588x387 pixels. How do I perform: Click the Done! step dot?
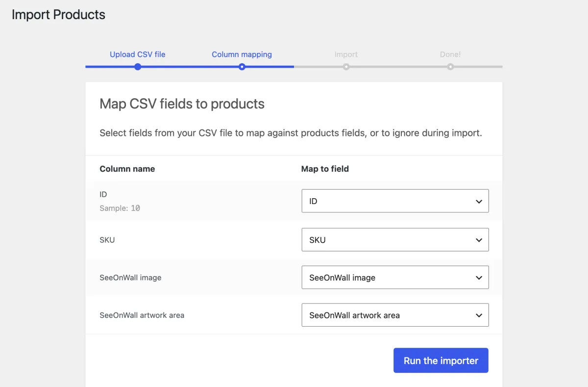click(450, 67)
